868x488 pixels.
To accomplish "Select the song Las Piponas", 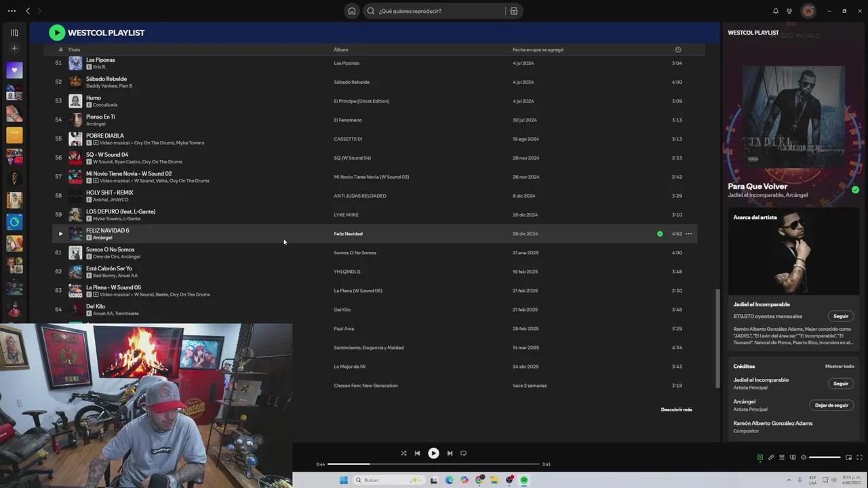I will coord(100,60).
